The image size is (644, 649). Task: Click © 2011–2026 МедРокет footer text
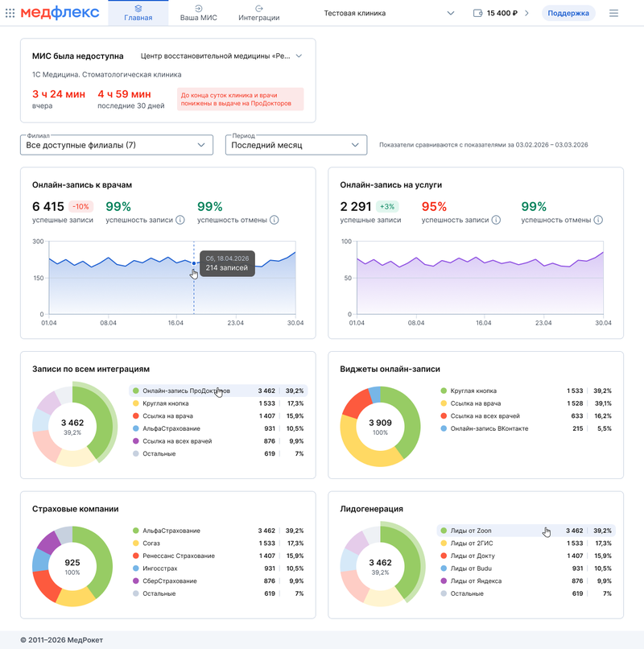62,640
